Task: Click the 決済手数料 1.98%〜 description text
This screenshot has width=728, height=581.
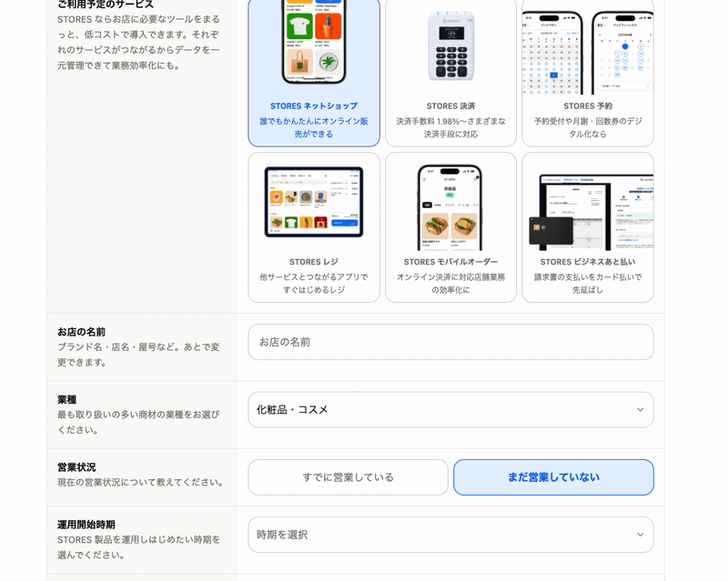Action: pos(450,127)
